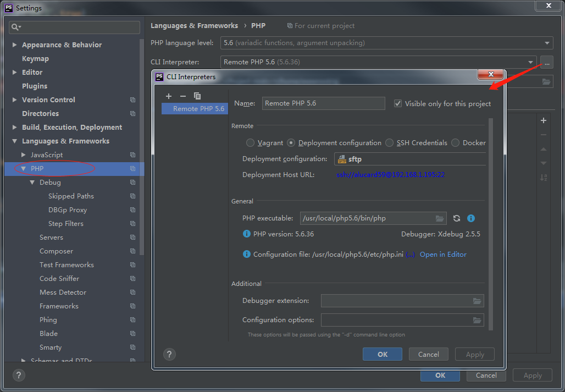Collapse Languages & Frameworks node

[14, 141]
